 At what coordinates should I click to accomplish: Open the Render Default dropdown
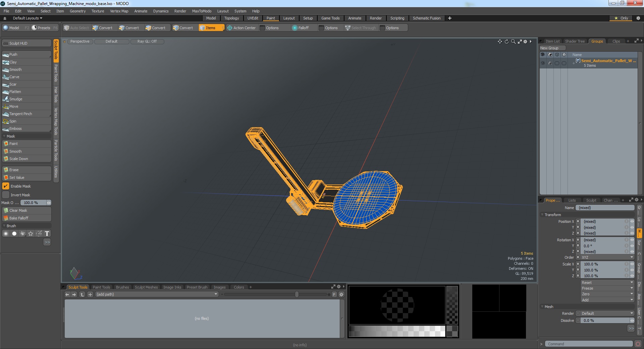(607, 313)
